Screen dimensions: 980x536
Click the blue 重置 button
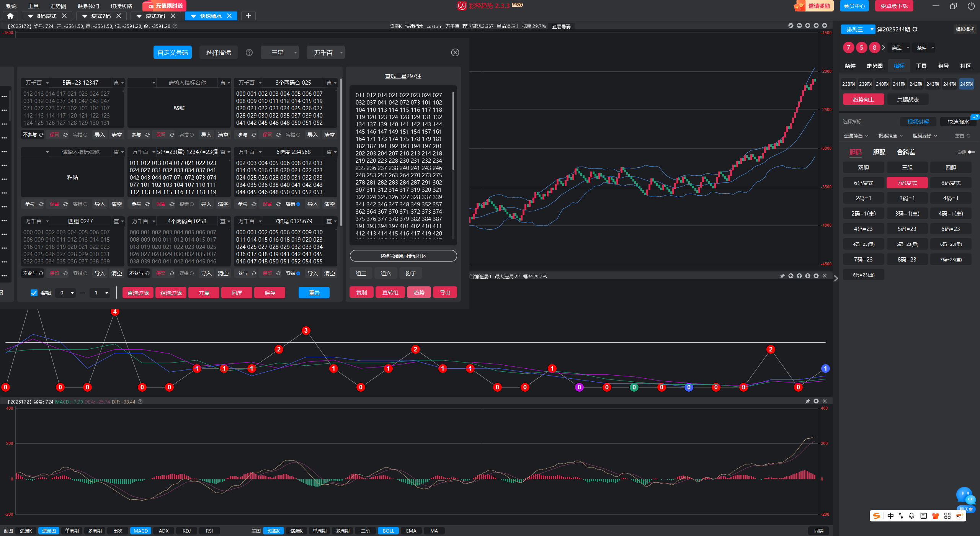pyautogui.click(x=314, y=293)
